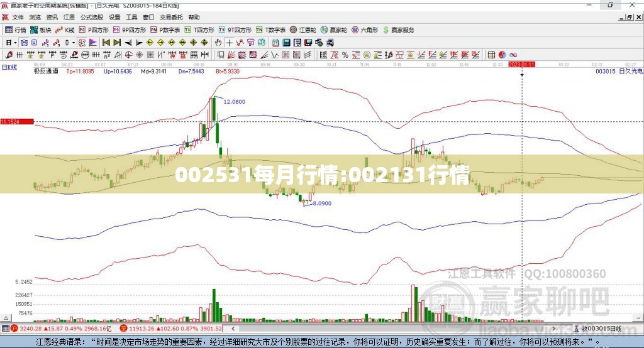Click the black left arrow icon
Screen dimensions: 644x348
pyautogui.click(x=128, y=43)
